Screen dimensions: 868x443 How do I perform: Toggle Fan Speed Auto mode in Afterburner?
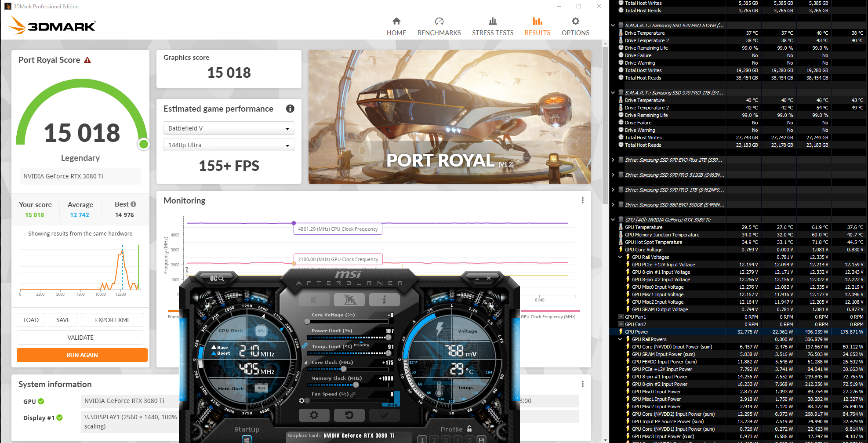392,404
